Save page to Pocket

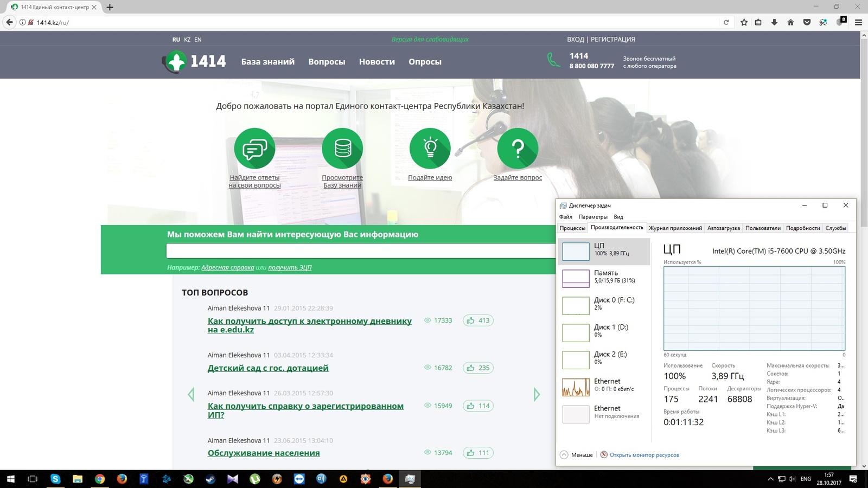pos(807,22)
